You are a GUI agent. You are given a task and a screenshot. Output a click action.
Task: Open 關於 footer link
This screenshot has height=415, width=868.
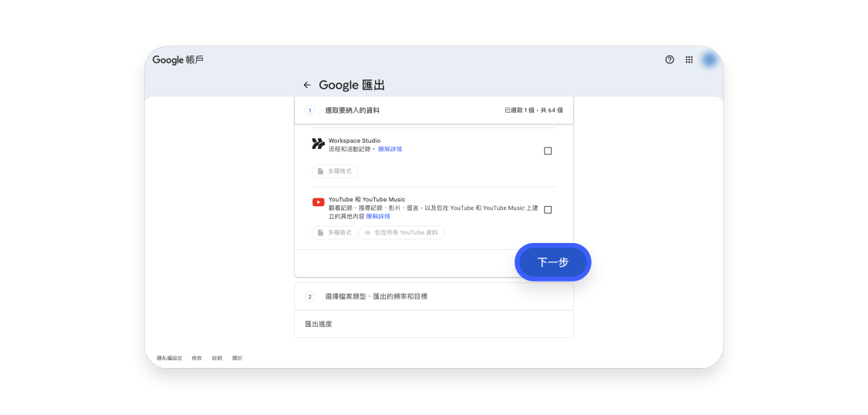click(237, 359)
